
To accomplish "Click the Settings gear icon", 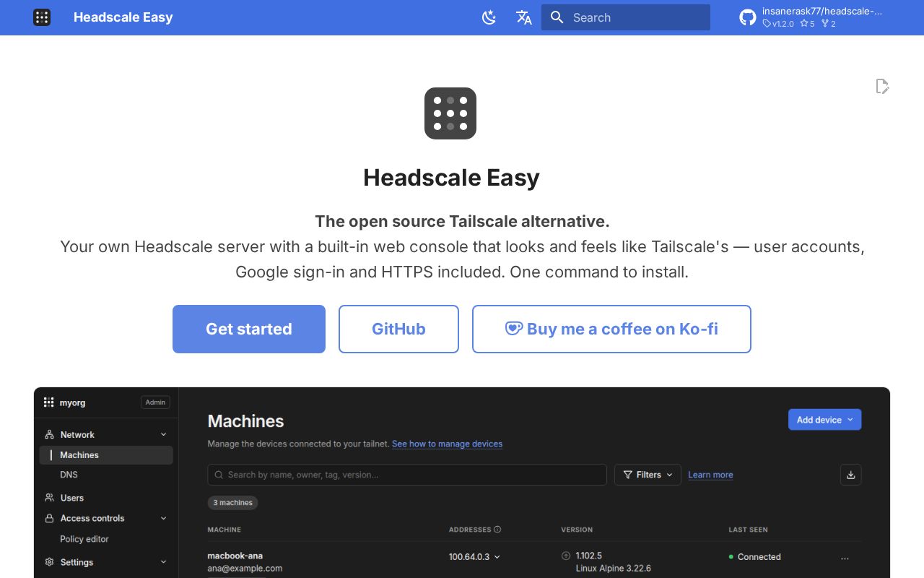I will 49,562.
